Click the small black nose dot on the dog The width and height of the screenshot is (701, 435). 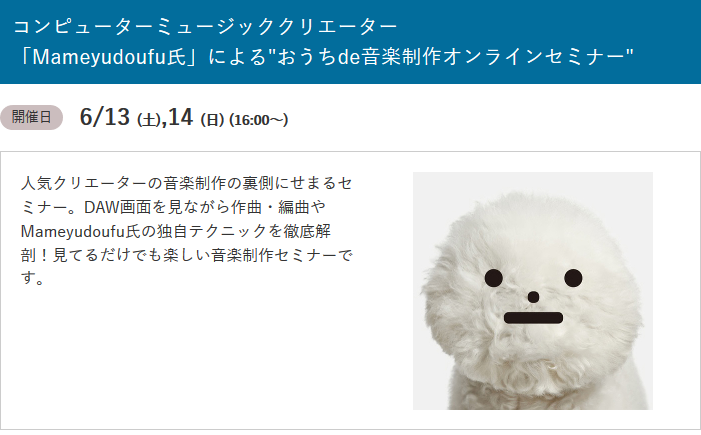pyautogui.click(x=533, y=297)
